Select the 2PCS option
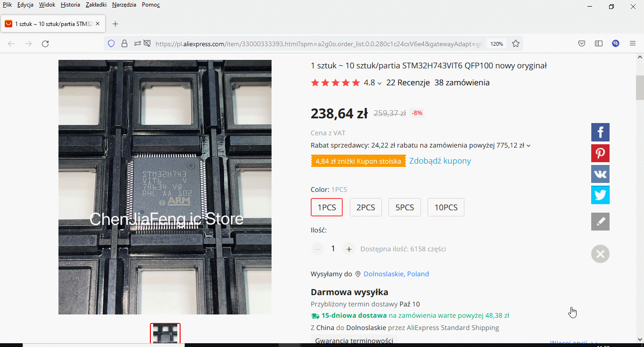The height and width of the screenshot is (347, 644). 366,207
